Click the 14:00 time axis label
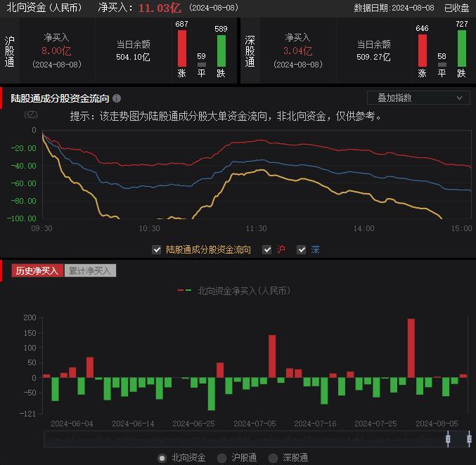Viewport: 476px width, 465px height. click(364, 228)
